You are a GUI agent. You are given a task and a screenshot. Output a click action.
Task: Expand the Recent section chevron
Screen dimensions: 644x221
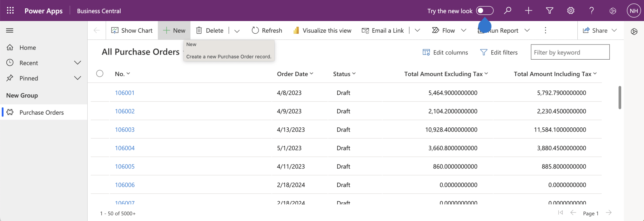click(78, 63)
